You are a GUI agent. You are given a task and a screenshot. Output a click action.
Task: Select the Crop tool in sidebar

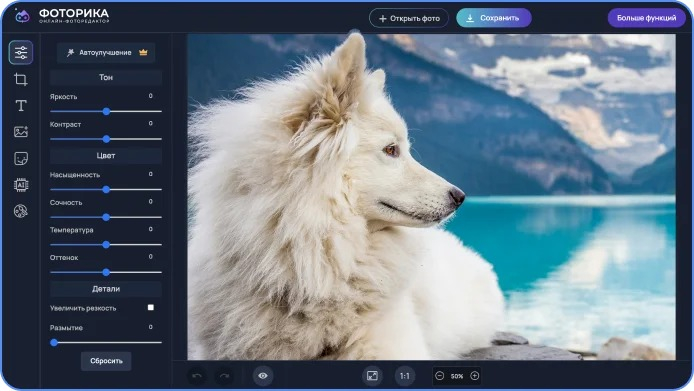pyautogui.click(x=21, y=79)
